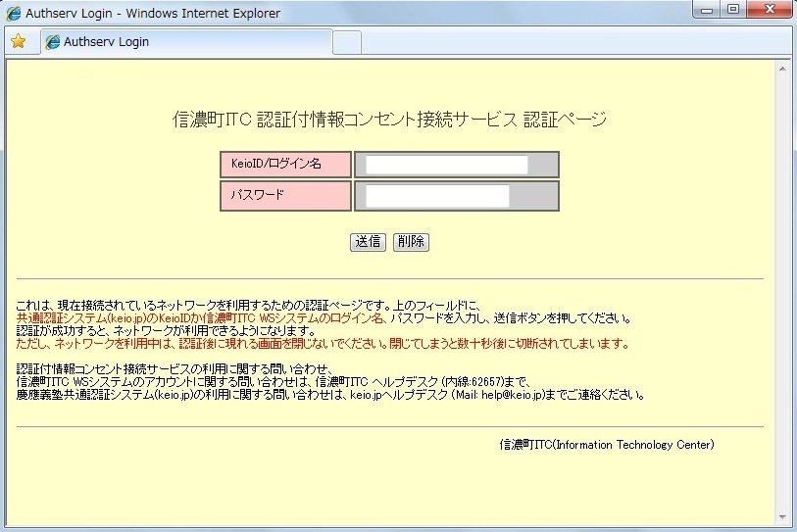797x532 pixels.
Task: Click the 送信 submit button
Action: (368, 242)
